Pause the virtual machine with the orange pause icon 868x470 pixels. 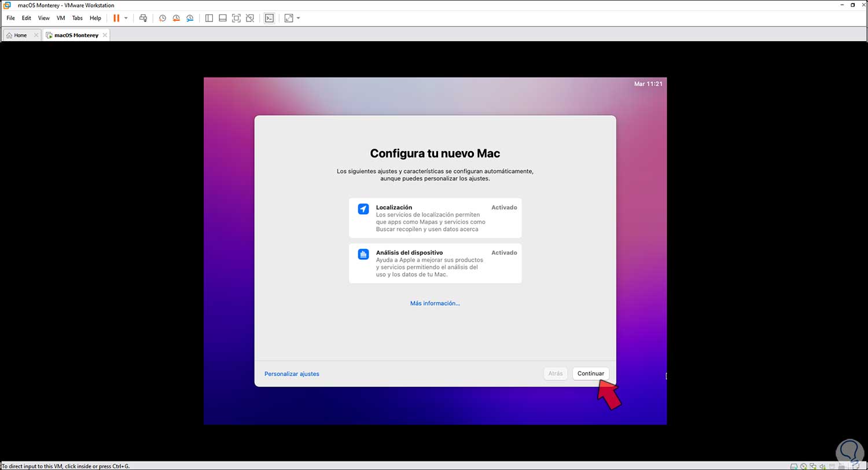point(116,18)
